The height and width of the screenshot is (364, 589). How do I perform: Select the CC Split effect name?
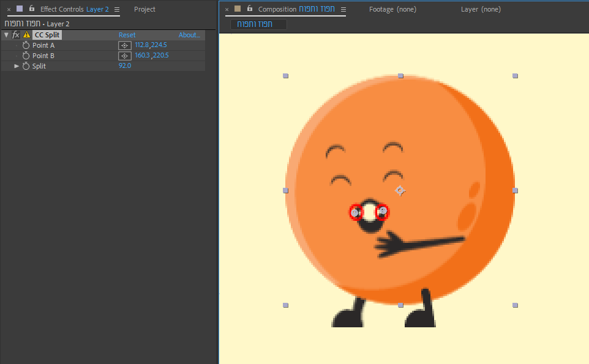pos(47,35)
